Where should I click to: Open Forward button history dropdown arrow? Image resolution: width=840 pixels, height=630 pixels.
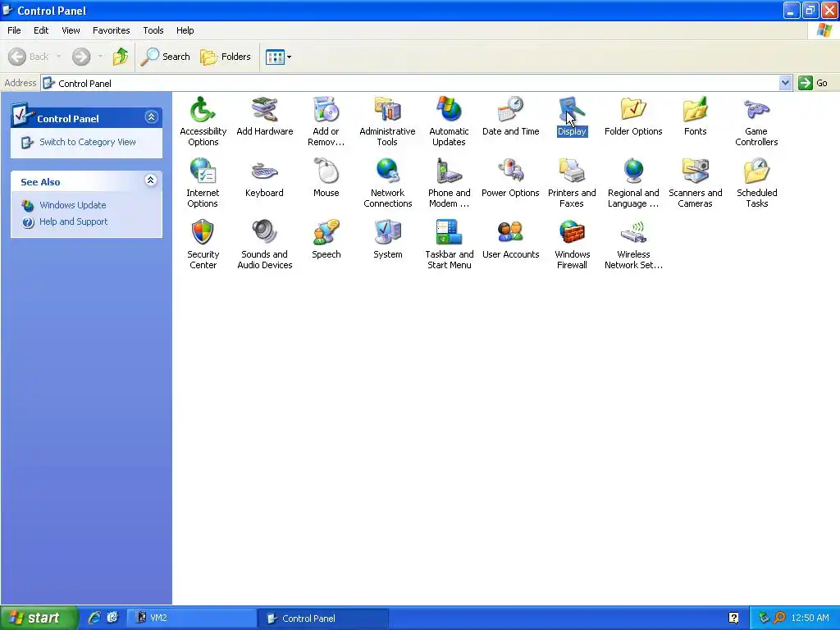(100, 57)
